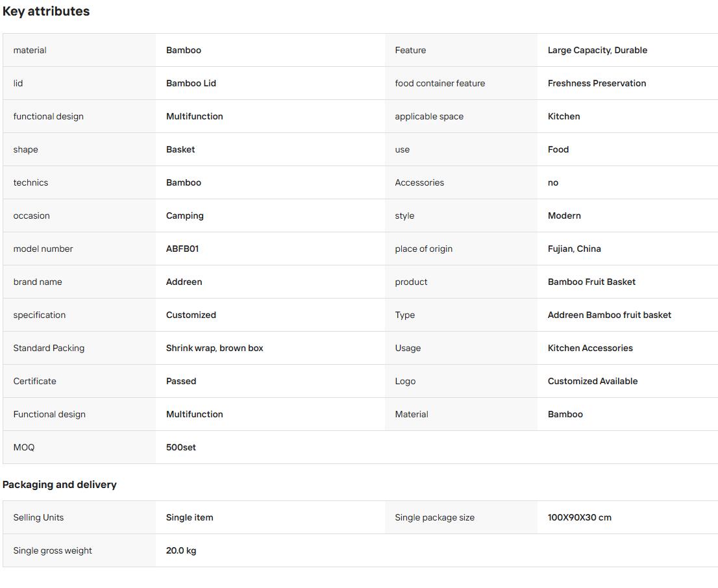This screenshot has width=718, height=588.
Task: Select the Shrink wrap, brown box value
Action: tap(215, 348)
